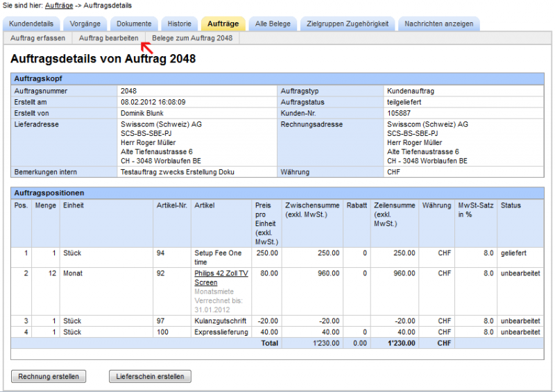Image resolution: width=555 pixels, height=392 pixels.
Task: Follow the Aufträge breadcrumb link
Action: pyautogui.click(x=59, y=6)
